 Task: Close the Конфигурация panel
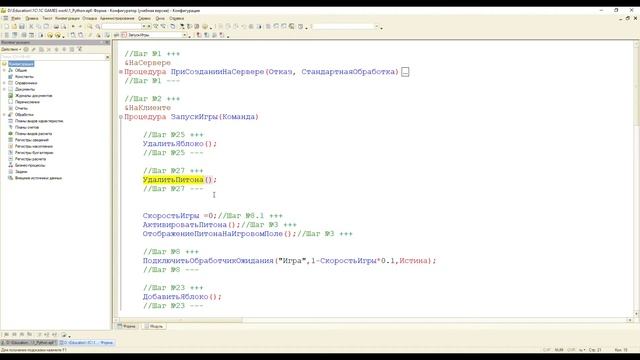pyautogui.click(x=107, y=42)
